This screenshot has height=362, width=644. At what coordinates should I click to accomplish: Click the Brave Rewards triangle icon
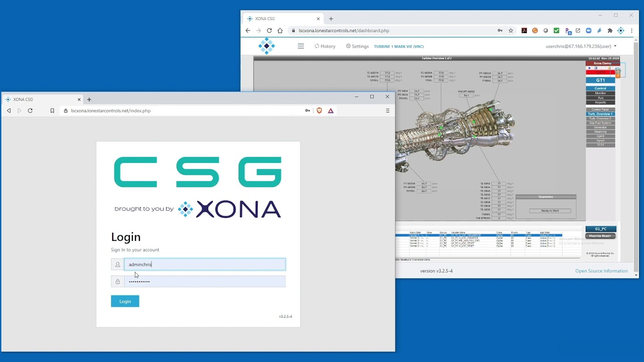tap(331, 111)
